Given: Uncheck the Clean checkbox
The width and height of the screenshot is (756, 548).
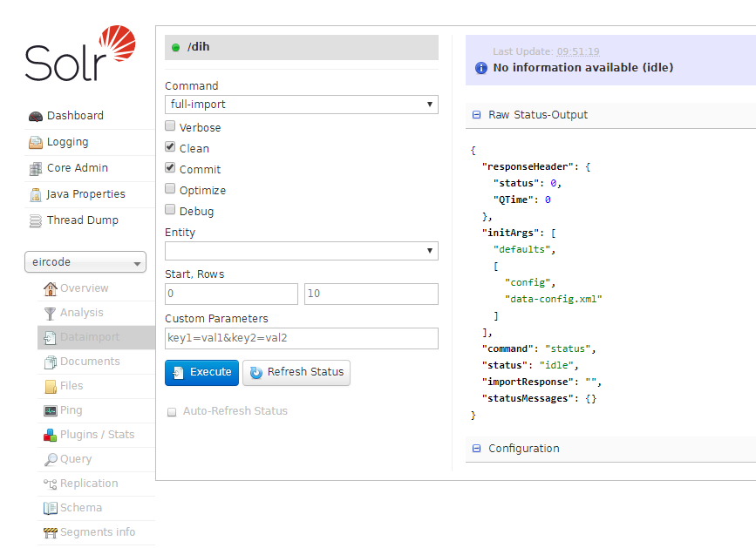Looking at the screenshot, I should pos(170,147).
